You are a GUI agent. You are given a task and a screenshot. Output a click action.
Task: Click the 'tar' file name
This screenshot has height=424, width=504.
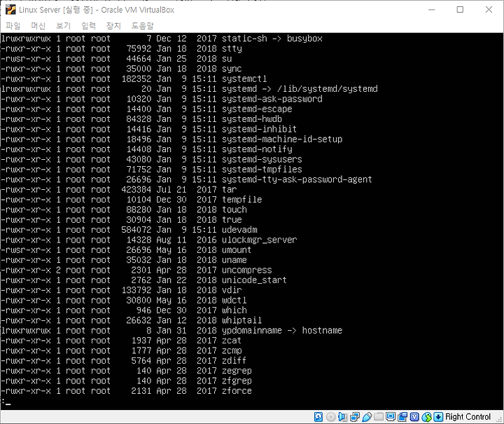[229, 190]
